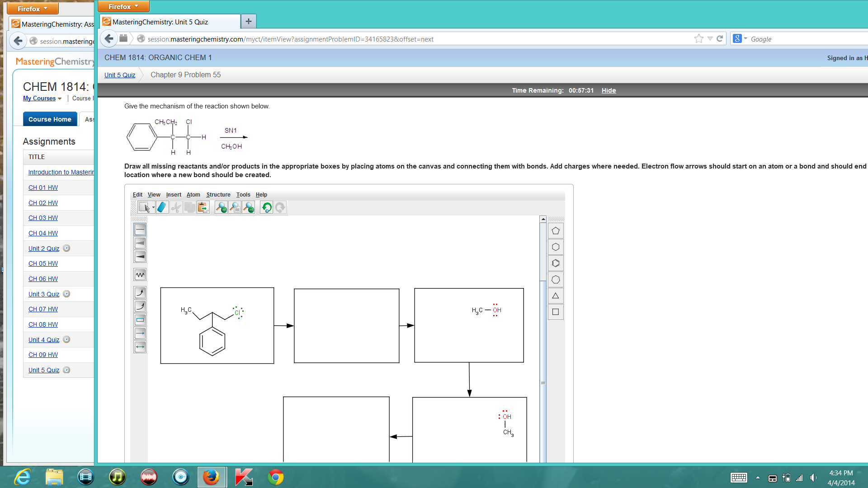Select the triangle ring template
The image size is (868, 488).
pos(556,296)
